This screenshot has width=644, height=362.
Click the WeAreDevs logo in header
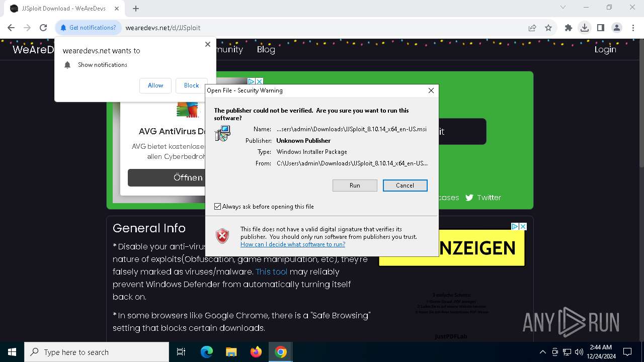(x=33, y=49)
